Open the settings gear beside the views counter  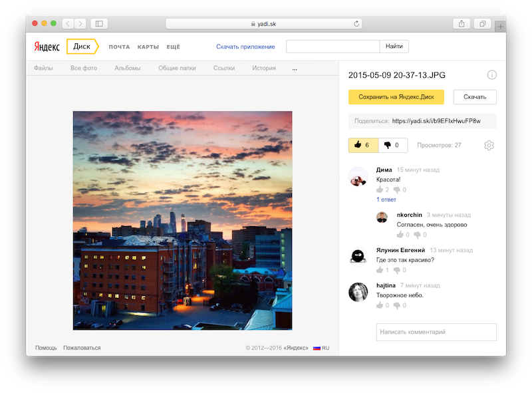coord(489,145)
